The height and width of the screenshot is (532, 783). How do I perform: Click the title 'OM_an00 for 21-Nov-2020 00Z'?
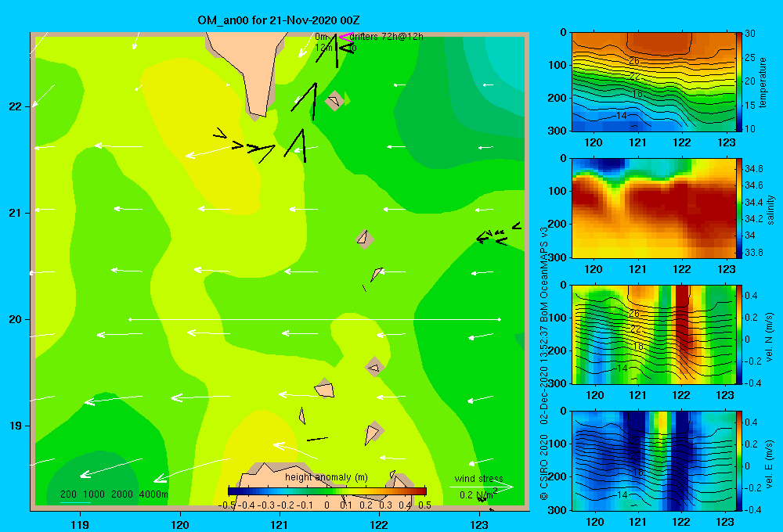click(x=279, y=20)
